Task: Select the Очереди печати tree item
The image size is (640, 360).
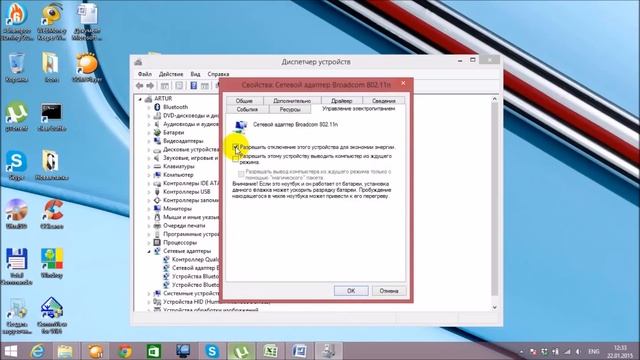Action: point(184,226)
